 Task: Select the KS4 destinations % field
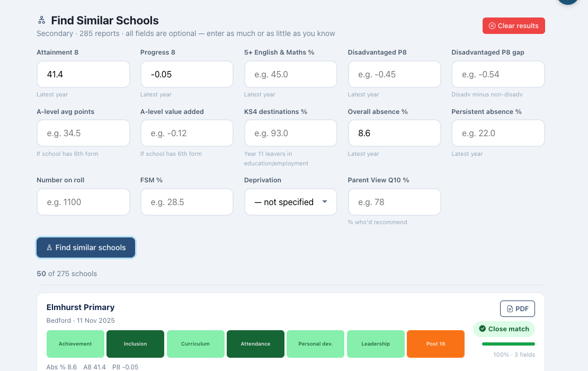pyautogui.click(x=291, y=133)
